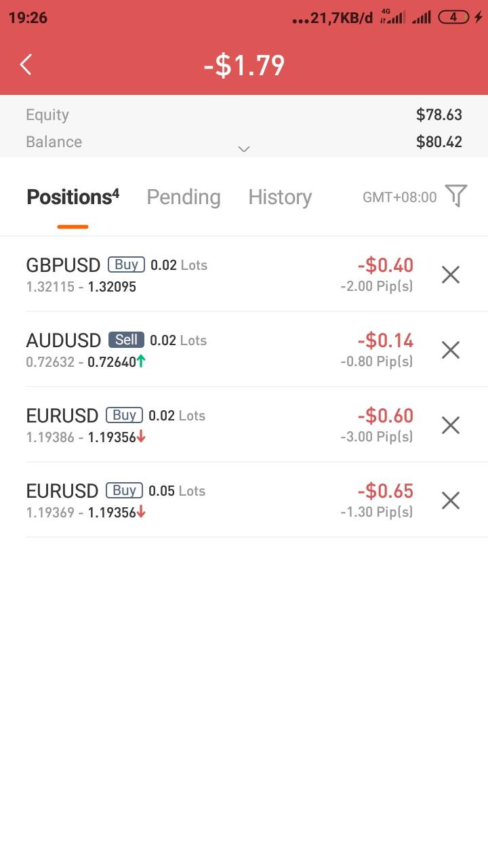Close the EURUSD 0.02 lots position
Viewport: 488px width, 868px height.
point(450,425)
